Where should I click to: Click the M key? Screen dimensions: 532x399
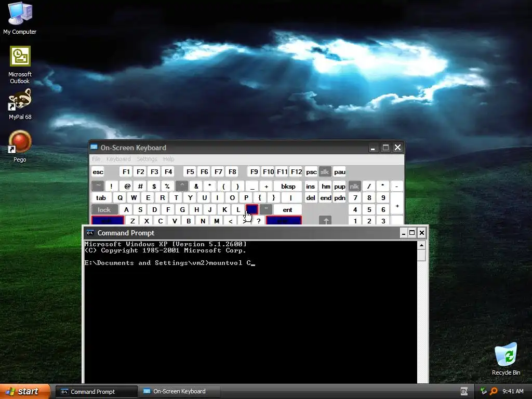coord(217,220)
